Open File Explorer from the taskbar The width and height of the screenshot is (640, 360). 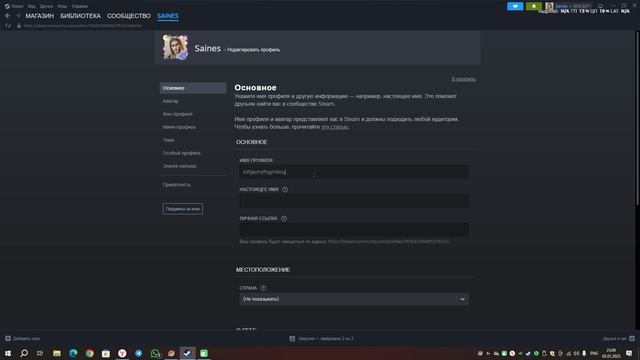click(57, 353)
